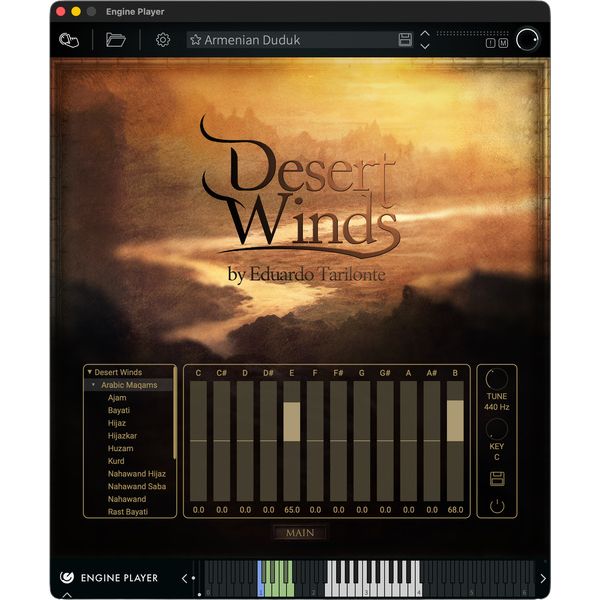This screenshot has width=600, height=600.
Task: Click the maqam list scrollbar
Action: (175, 413)
